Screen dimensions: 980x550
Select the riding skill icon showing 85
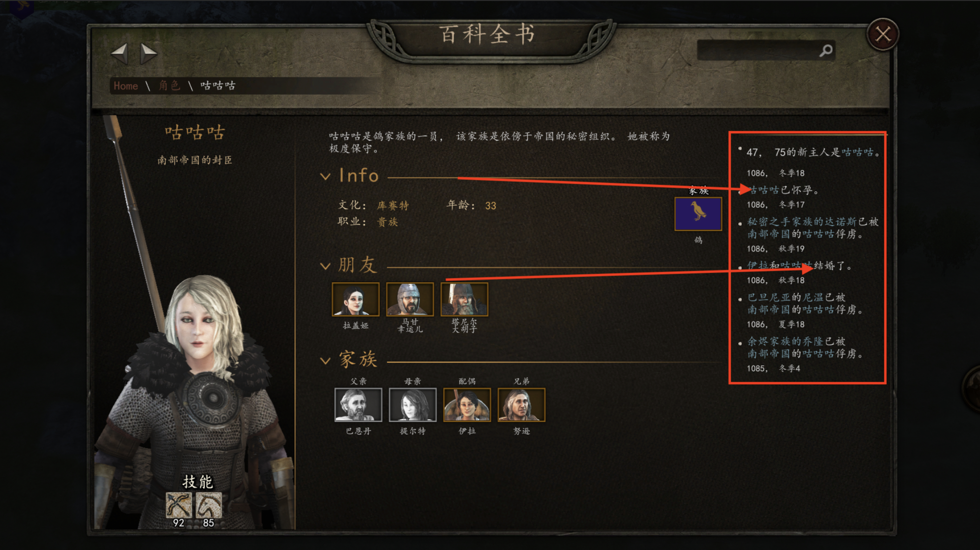click(208, 505)
